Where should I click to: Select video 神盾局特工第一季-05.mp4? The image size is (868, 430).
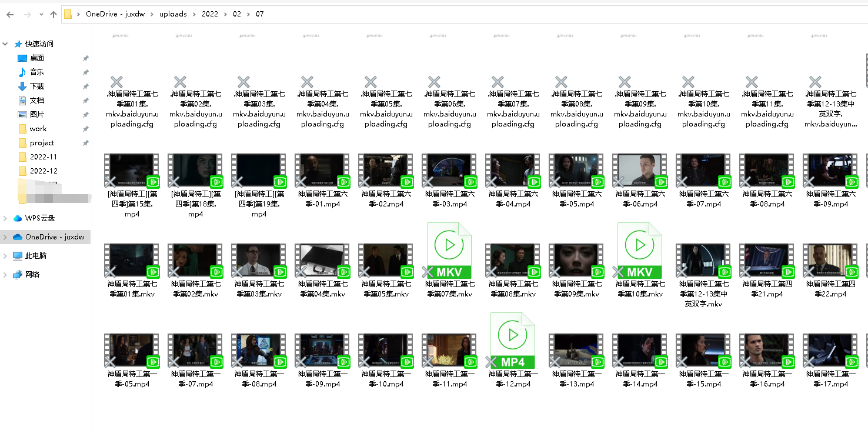[x=131, y=361]
